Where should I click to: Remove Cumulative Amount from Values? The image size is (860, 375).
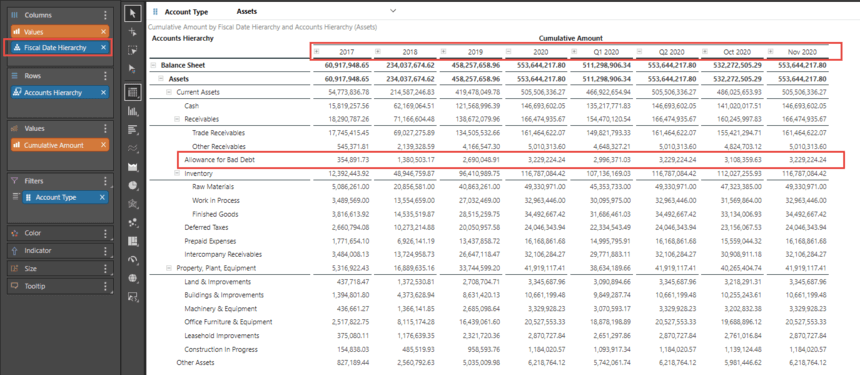coord(104,145)
